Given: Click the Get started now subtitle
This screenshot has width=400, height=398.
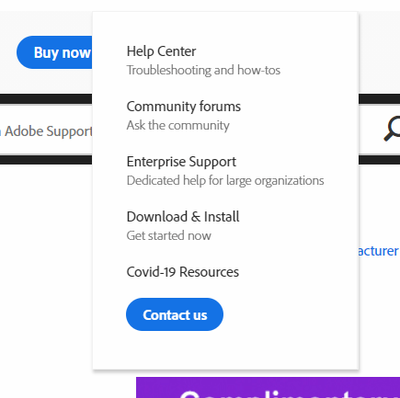Looking at the screenshot, I should pos(169,236).
